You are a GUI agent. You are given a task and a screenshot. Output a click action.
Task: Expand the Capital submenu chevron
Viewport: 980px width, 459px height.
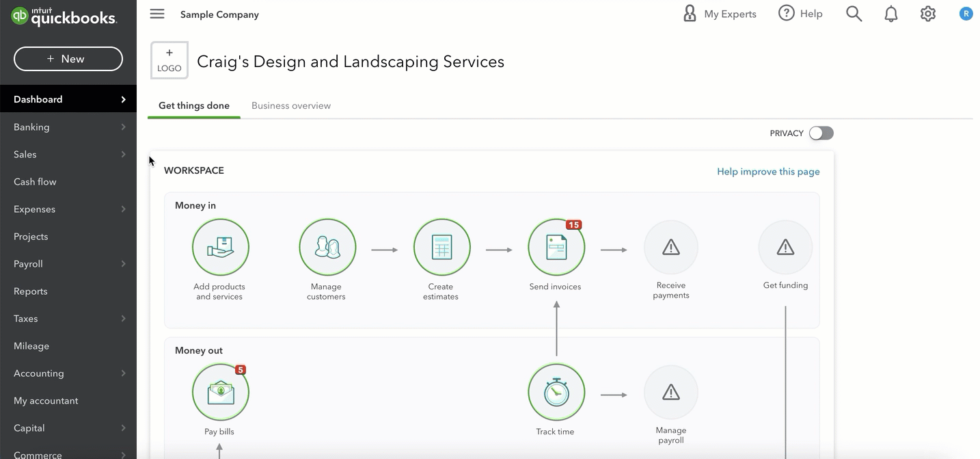coord(123,428)
